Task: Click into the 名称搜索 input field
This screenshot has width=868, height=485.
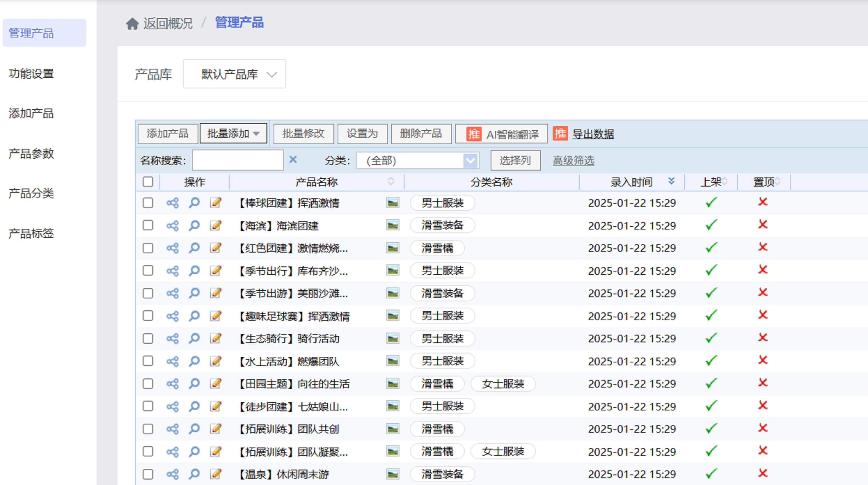Action: 238,160
